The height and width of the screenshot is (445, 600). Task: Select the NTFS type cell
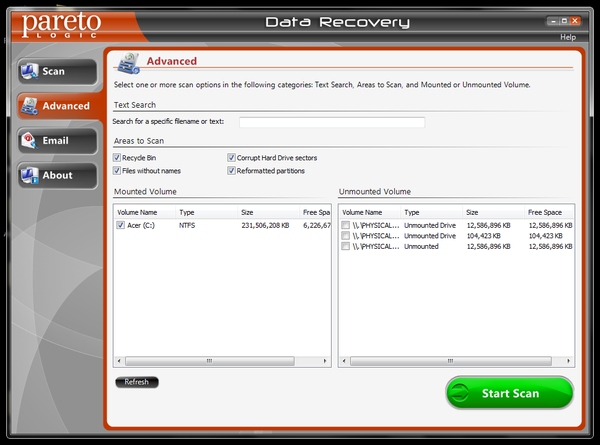pyautogui.click(x=187, y=225)
